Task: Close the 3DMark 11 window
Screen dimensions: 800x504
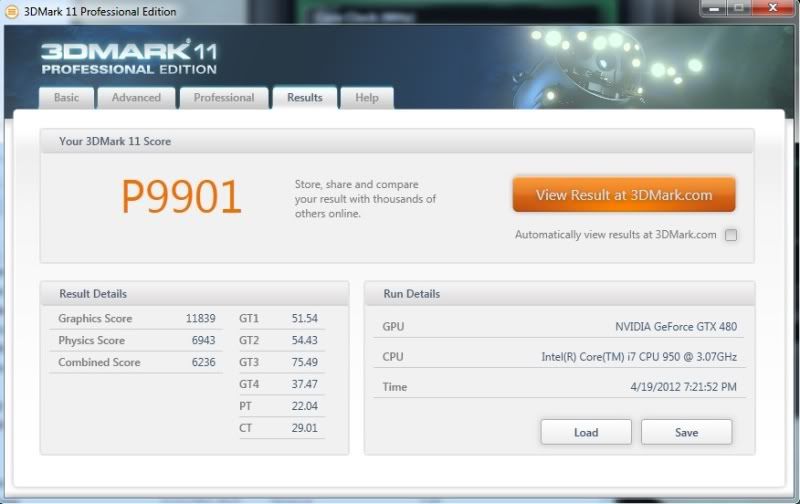Action: click(x=773, y=8)
